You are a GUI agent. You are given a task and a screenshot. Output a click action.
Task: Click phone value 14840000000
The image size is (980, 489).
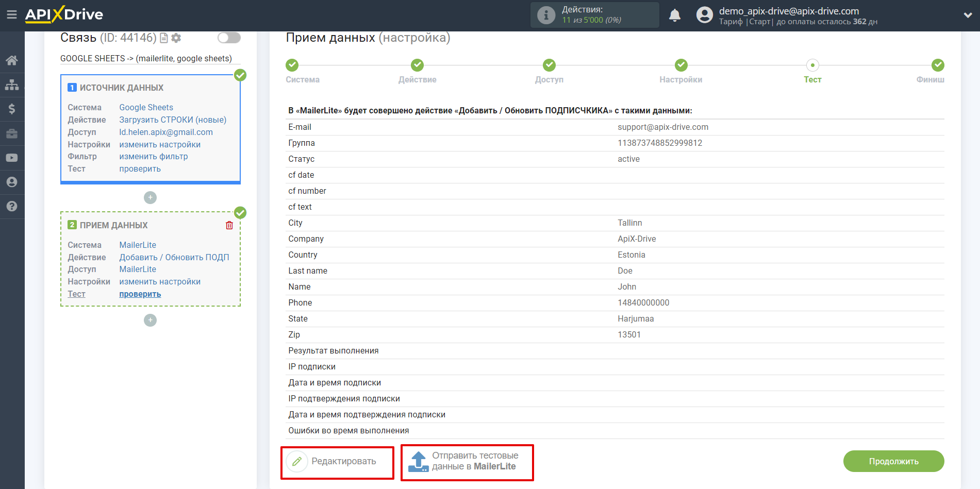643,302
